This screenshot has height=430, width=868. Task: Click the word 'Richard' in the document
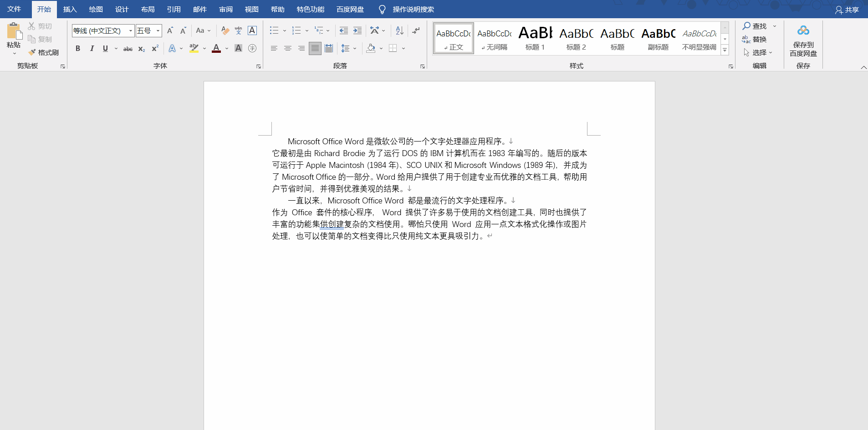[327, 153]
